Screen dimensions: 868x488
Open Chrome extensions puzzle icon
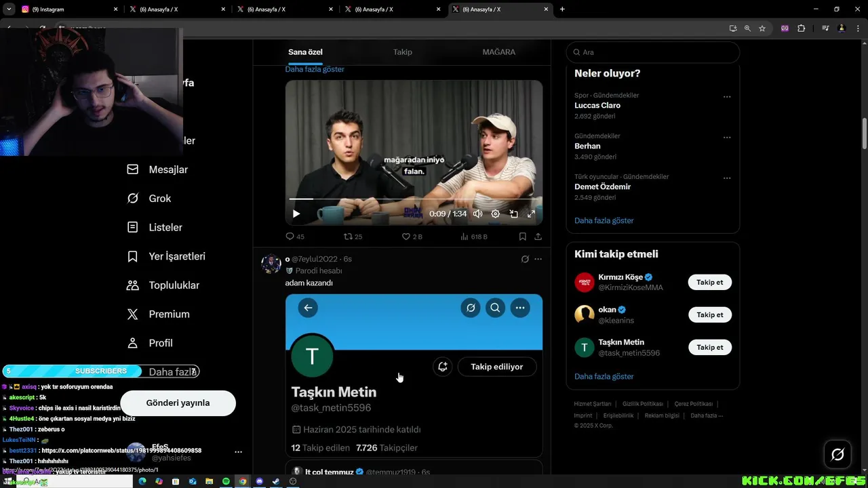click(801, 28)
